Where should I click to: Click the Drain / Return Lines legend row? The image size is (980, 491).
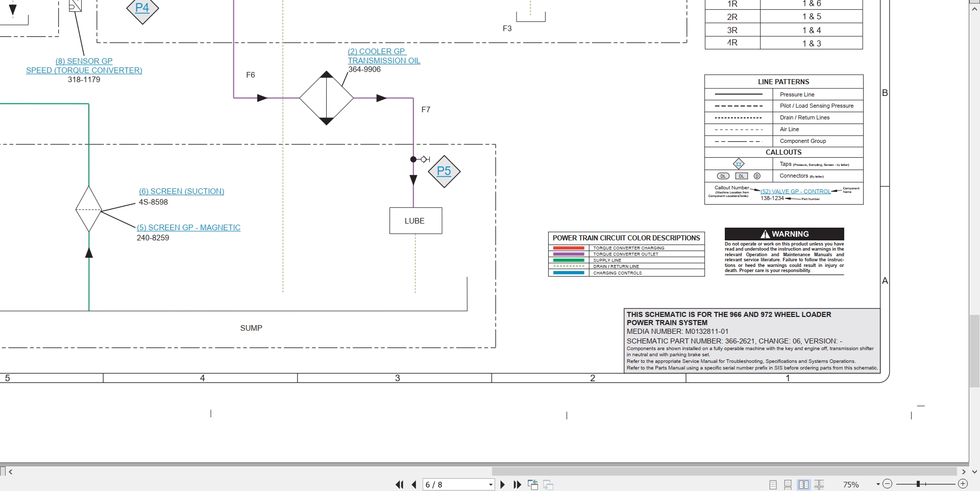[x=783, y=117]
